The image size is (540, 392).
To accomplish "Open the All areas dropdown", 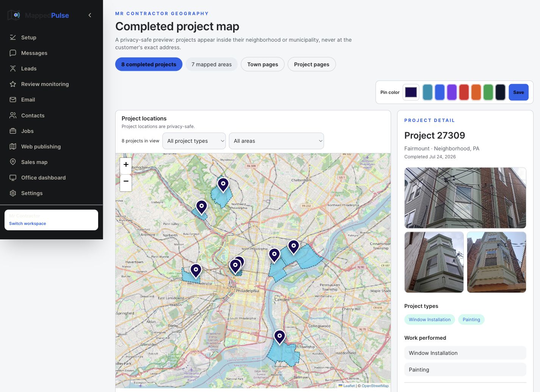I will tap(276, 141).
